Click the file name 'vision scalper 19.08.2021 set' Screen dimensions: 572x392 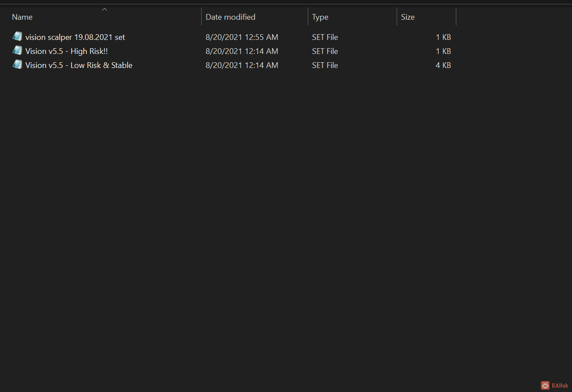point(75,37)
